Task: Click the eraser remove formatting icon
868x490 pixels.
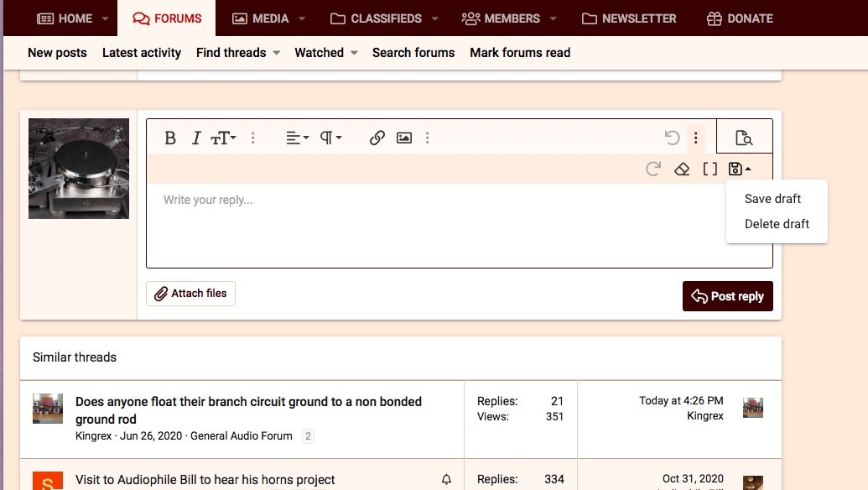Action: 682,169
